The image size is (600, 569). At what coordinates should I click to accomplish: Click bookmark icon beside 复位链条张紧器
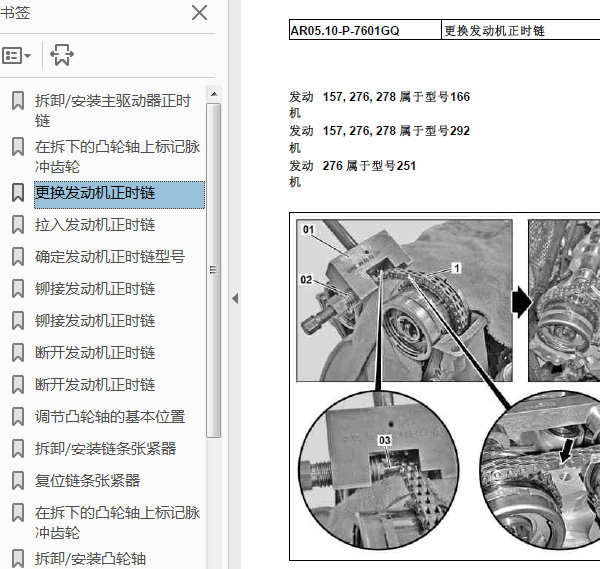[18, 481]
